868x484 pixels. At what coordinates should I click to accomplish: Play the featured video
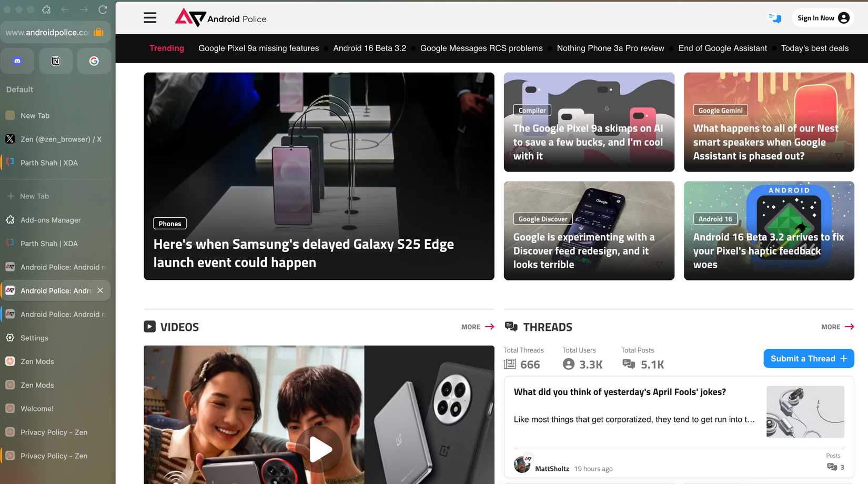pyautogui.click(x=319, y=449)
